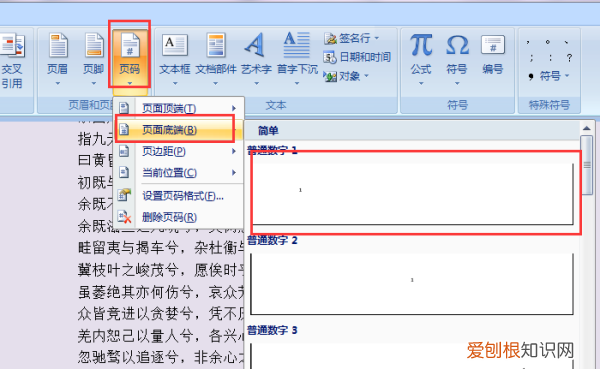This screenshot has width=600, height=369.
Task: Click the Format Page Numbers icon
Action: pos(124,195)
